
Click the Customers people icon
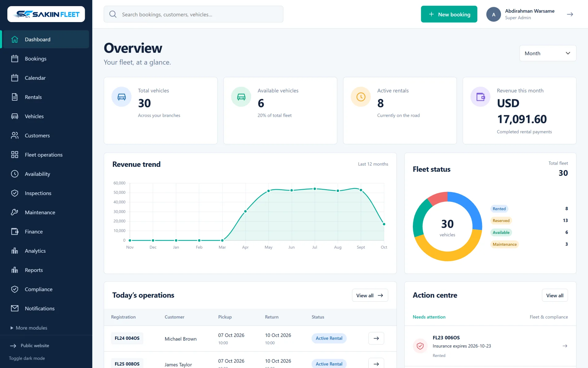tap(15, 136)
